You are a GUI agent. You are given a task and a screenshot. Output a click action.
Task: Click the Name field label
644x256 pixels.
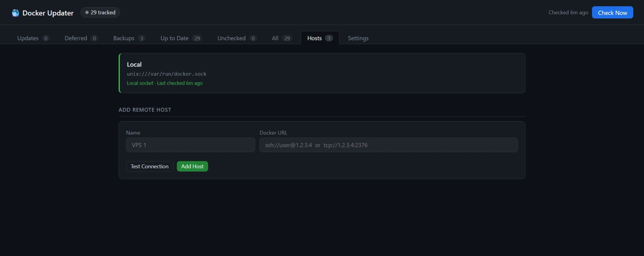[x=133, y=133]
